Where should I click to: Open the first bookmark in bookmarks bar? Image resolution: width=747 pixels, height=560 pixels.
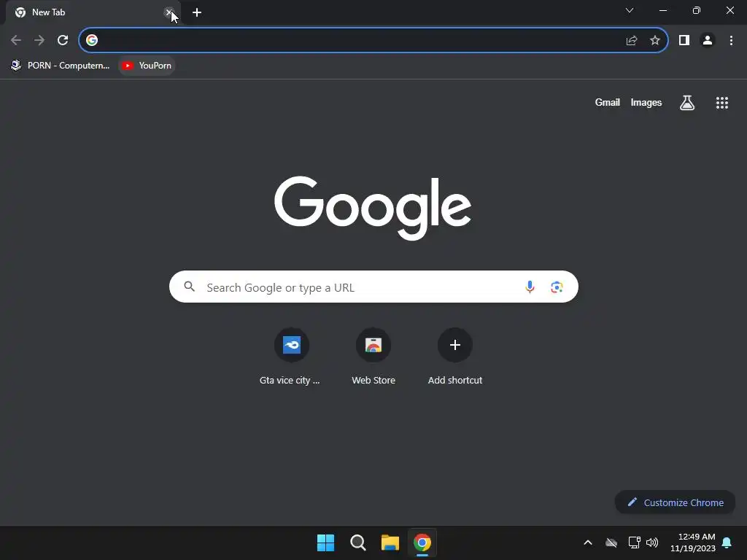60,66
